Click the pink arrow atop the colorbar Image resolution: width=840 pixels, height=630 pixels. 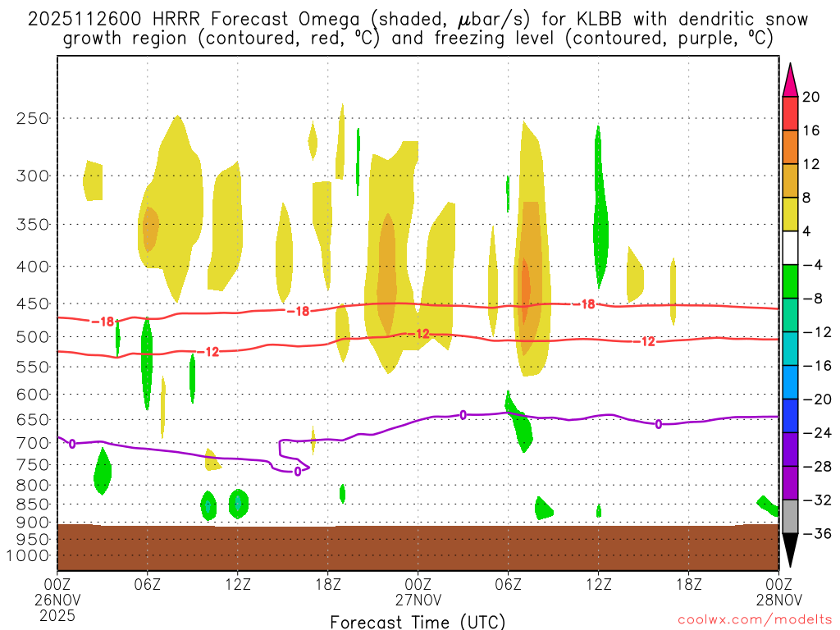click(x=790, y=80)
